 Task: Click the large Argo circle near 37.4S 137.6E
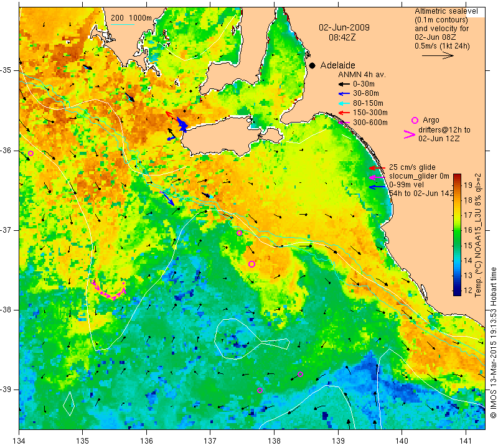251,264
